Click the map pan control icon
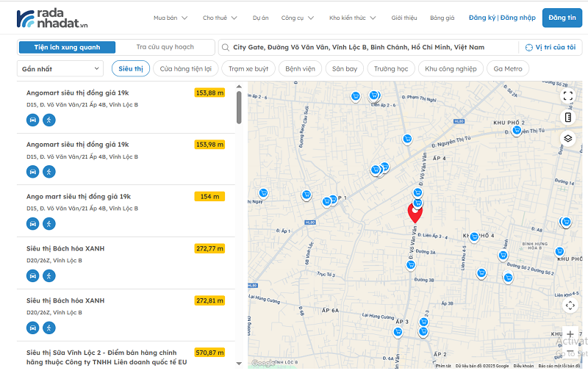This screenshot has height=379, width=588. pyautogui.click(x=570, y=306)
